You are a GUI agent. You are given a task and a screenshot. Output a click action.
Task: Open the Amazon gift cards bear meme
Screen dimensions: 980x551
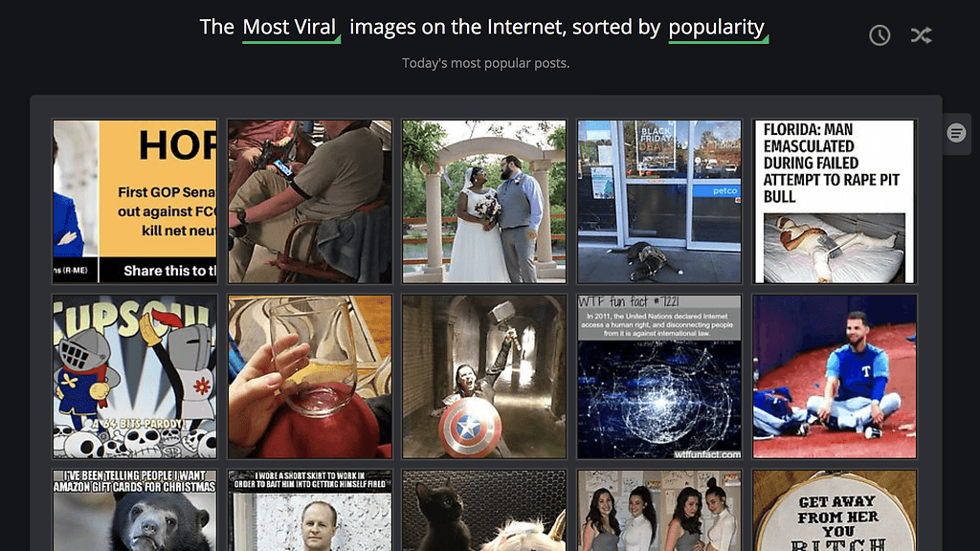pos(135,511)
